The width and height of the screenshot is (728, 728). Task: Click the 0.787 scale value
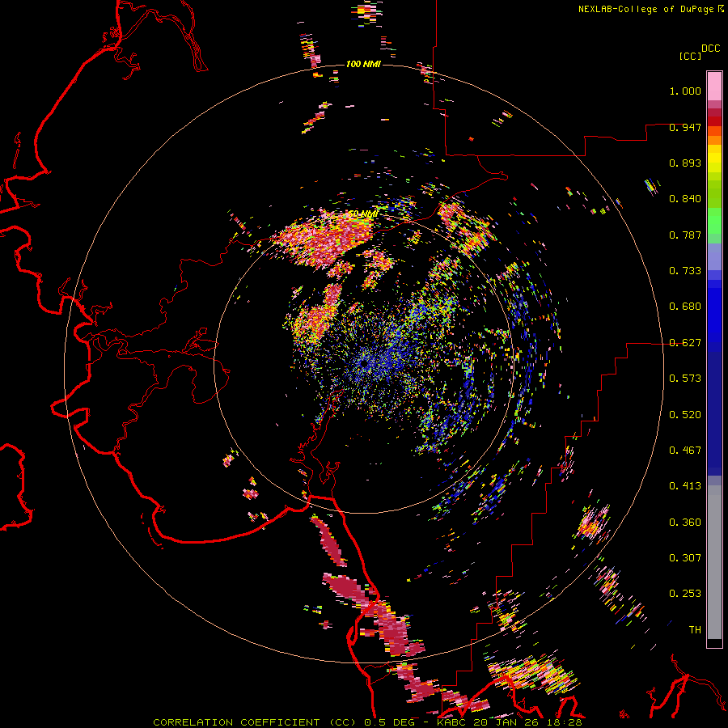[x=685, y=235]
